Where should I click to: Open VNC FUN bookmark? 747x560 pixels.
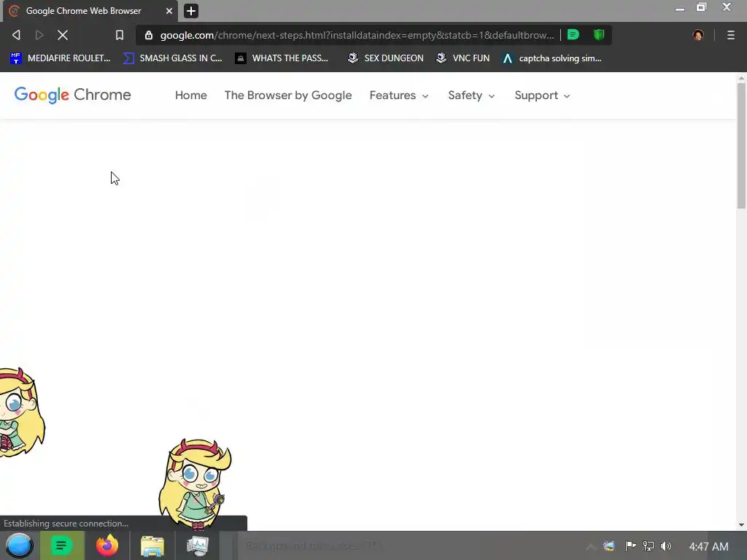[463, 58]
